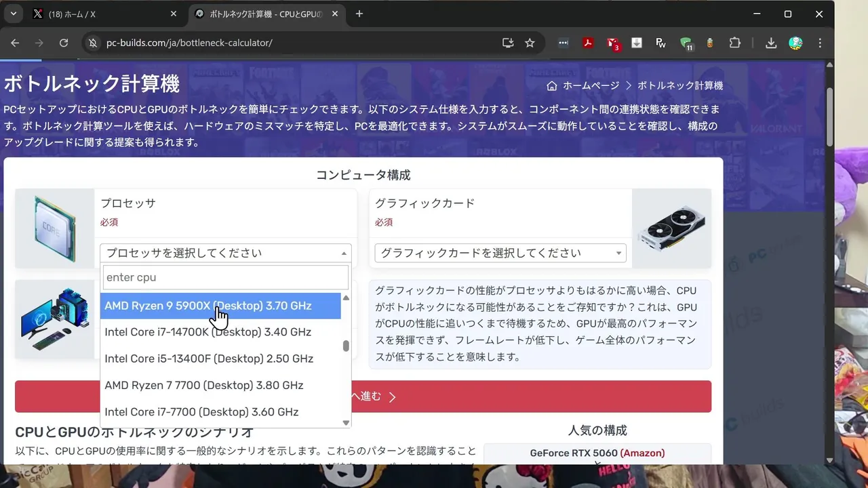
Task: Open the プロセッサを選択してください dropdown
Action: pyautogui.click(x=226, y=253)
